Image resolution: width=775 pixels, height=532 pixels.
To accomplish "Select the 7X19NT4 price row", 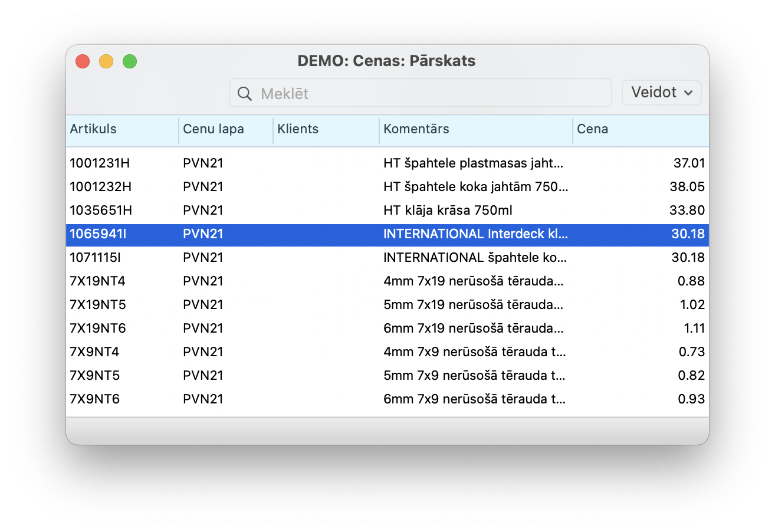I will pyautogui.click(x=98, y=281).
